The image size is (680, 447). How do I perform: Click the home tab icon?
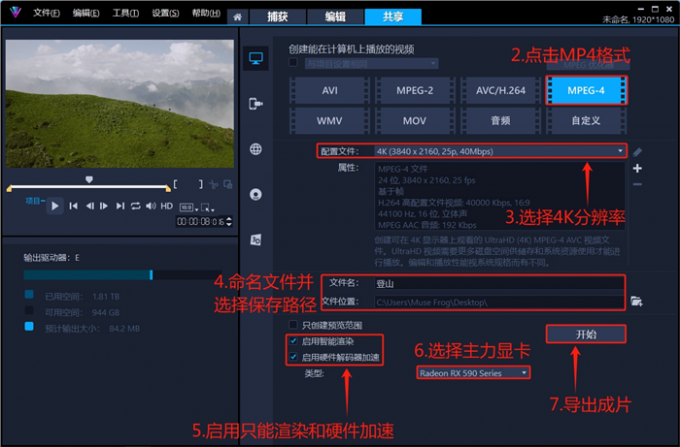pyautogui.click(x=237, y=17)
